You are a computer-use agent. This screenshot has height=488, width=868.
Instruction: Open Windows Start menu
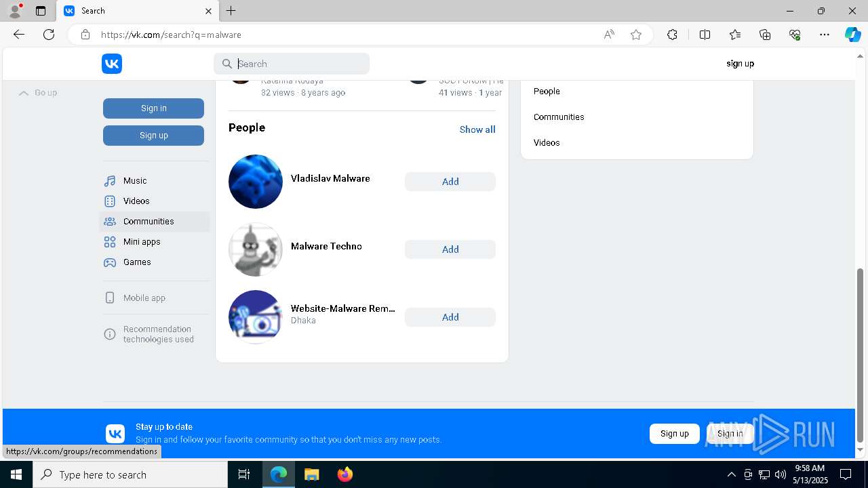point(16,474)
